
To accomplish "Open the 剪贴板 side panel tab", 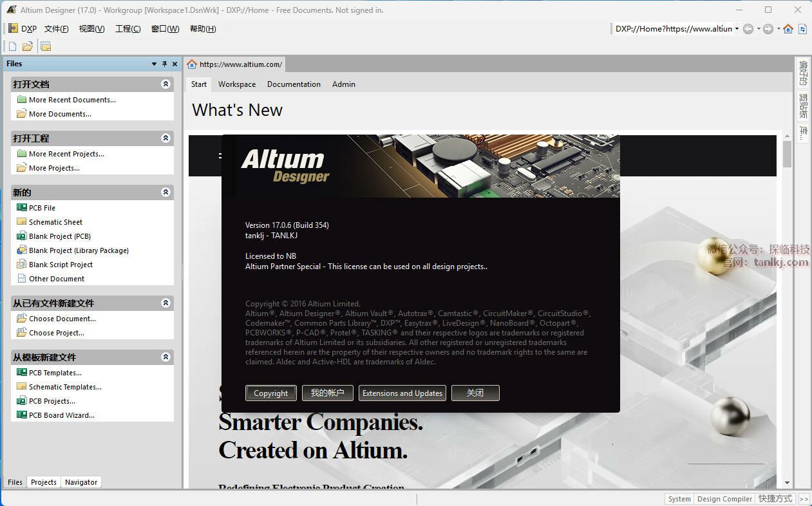I will 803,106.
